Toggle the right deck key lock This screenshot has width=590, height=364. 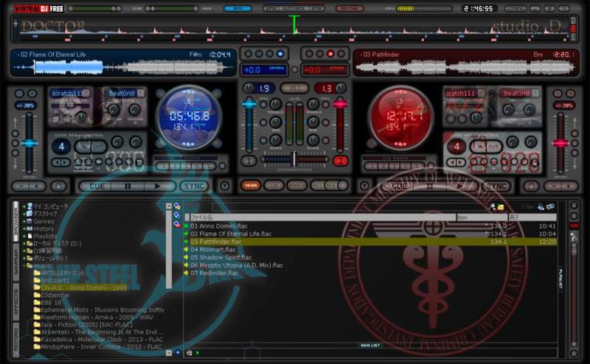[x=531, y=186]
